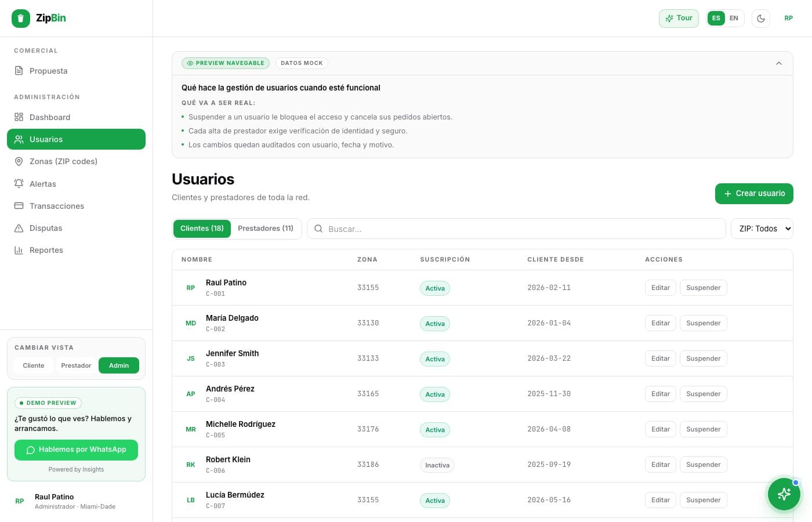Image resolution: width=812 pixels, height=522 pixels.
Task: Click the RP avatar in top bar
Action: (x=789, y=19)
